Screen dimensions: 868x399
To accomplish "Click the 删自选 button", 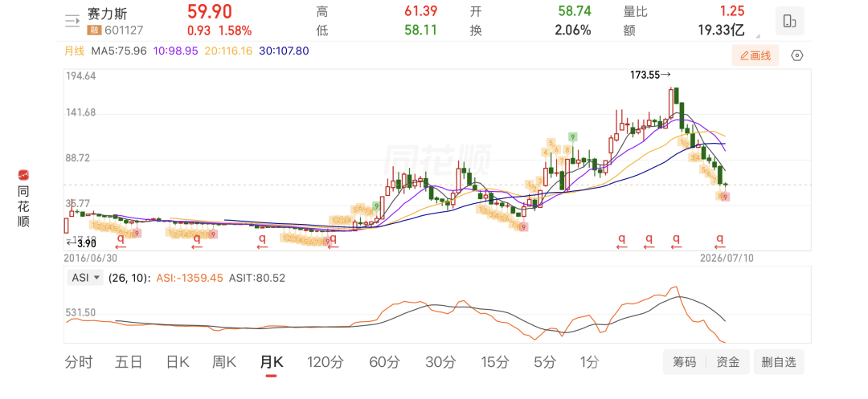I will [778, 362].
